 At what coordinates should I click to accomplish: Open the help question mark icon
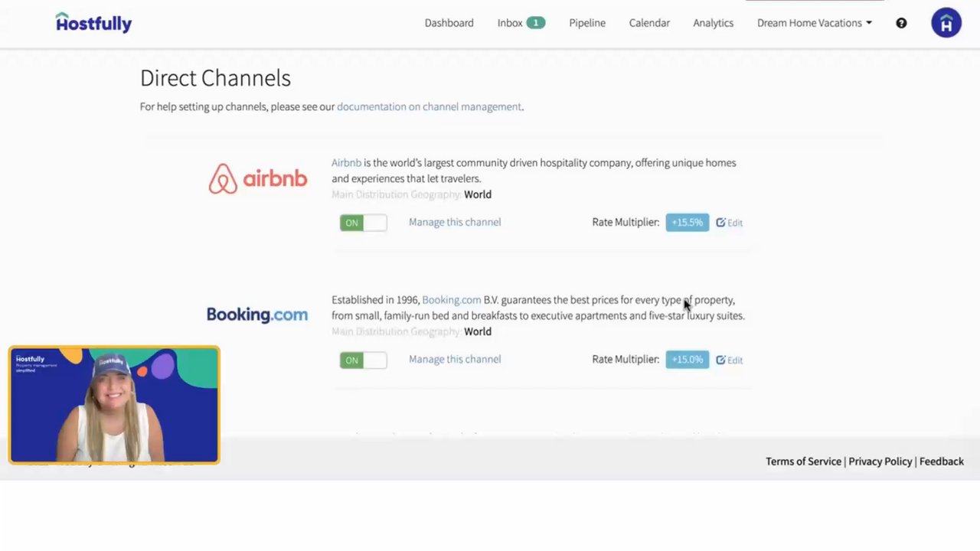tap(901, 23)
